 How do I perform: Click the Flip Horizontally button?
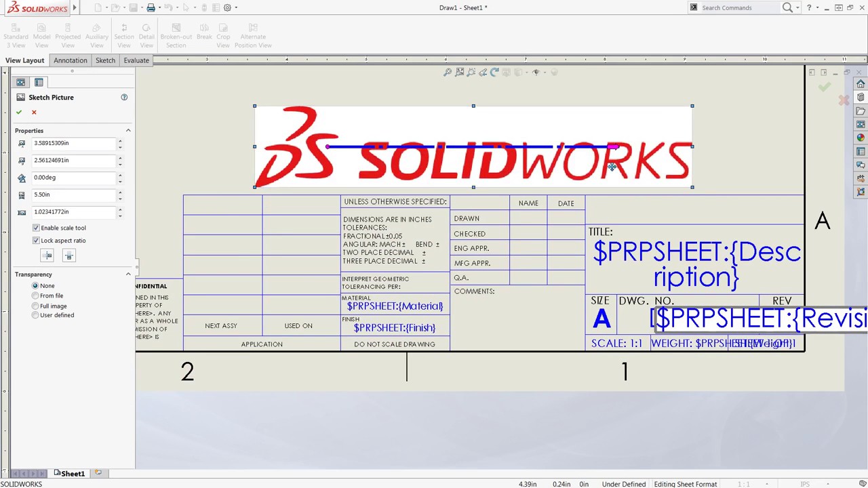tap(47, 256)
